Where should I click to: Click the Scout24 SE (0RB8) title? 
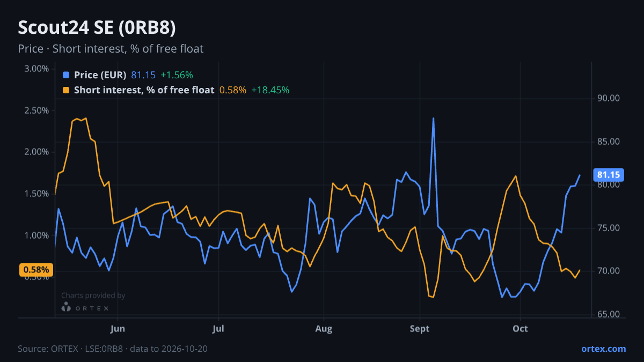(97, 27)
